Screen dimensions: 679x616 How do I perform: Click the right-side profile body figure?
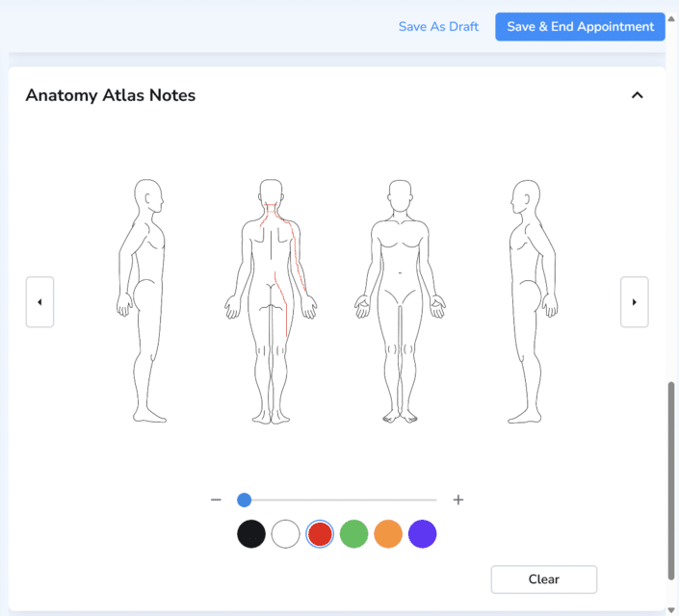click(x=533, y=301)
